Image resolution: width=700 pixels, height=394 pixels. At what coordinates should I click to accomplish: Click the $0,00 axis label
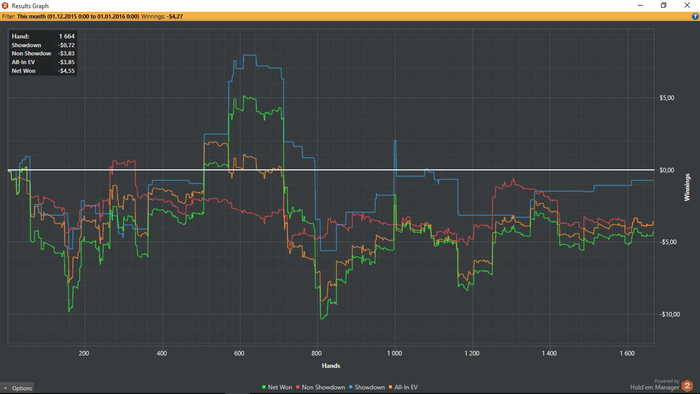pyautogui.click(x=667, y=170)
